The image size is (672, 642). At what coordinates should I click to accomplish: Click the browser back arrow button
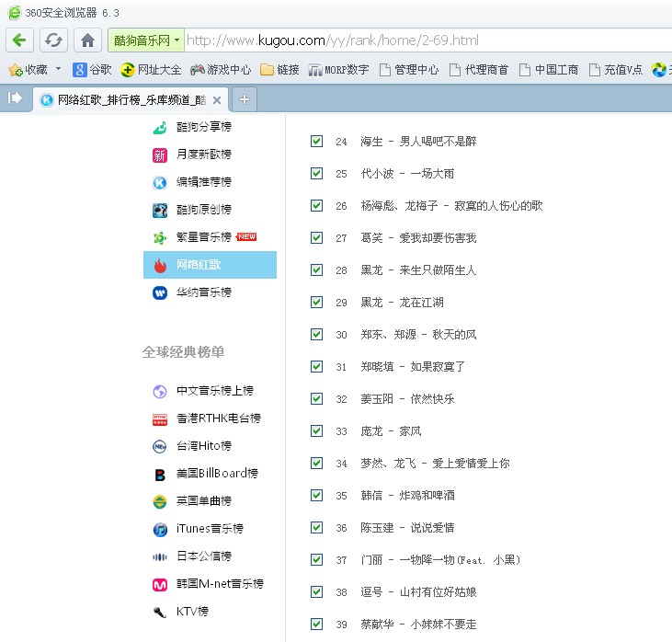pos(21,40)
